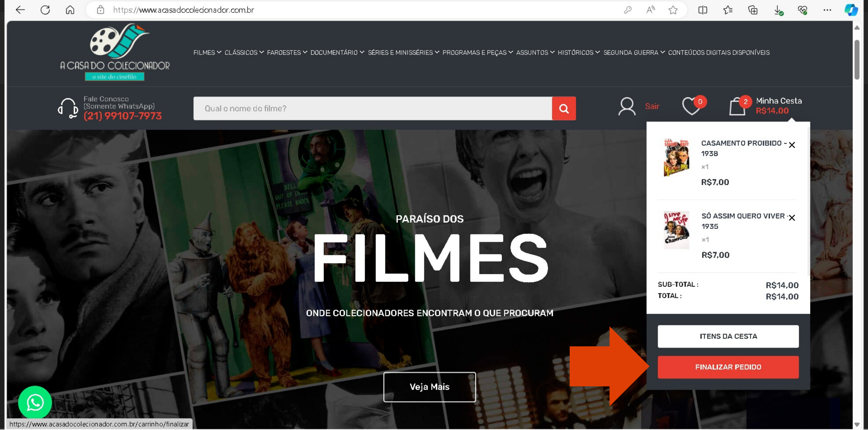Click Minha Cesta label
Image resolution: width=868 pixels, height=430 pixels.
click(x=779, y=101)
